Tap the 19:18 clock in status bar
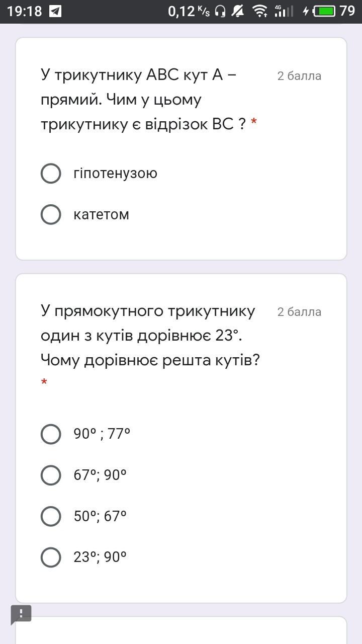 [x=25, y=11]
